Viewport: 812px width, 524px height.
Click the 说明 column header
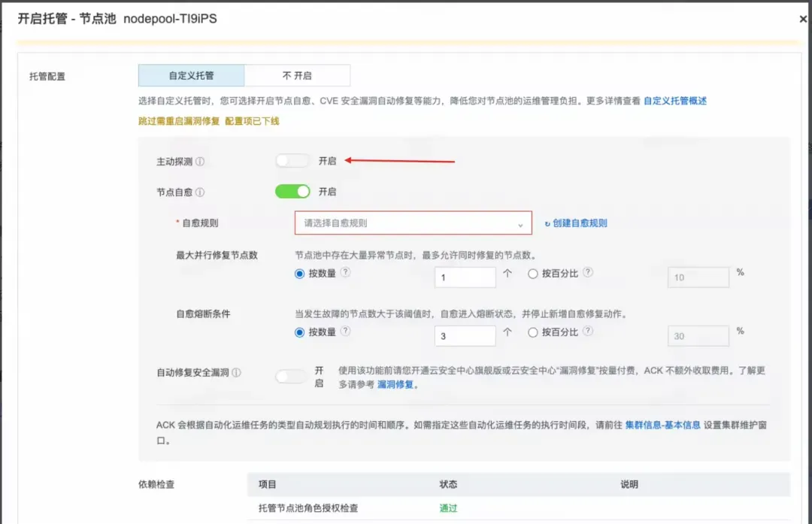[629, 484]
